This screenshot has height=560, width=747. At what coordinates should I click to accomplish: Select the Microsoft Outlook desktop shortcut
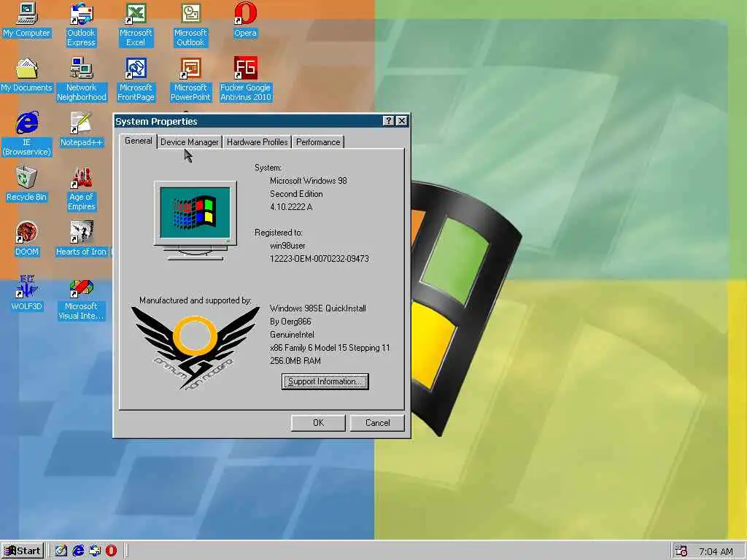click(x=190, y=25)
